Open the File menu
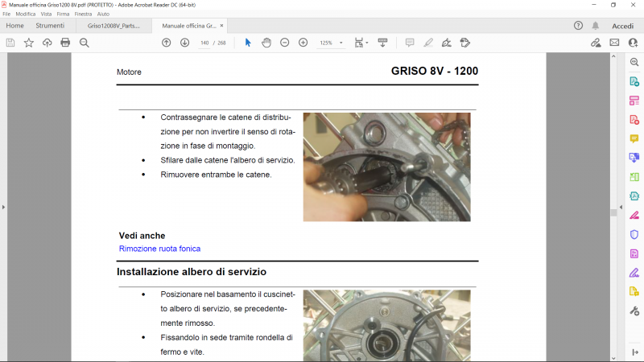 click(x=6, y=14)
